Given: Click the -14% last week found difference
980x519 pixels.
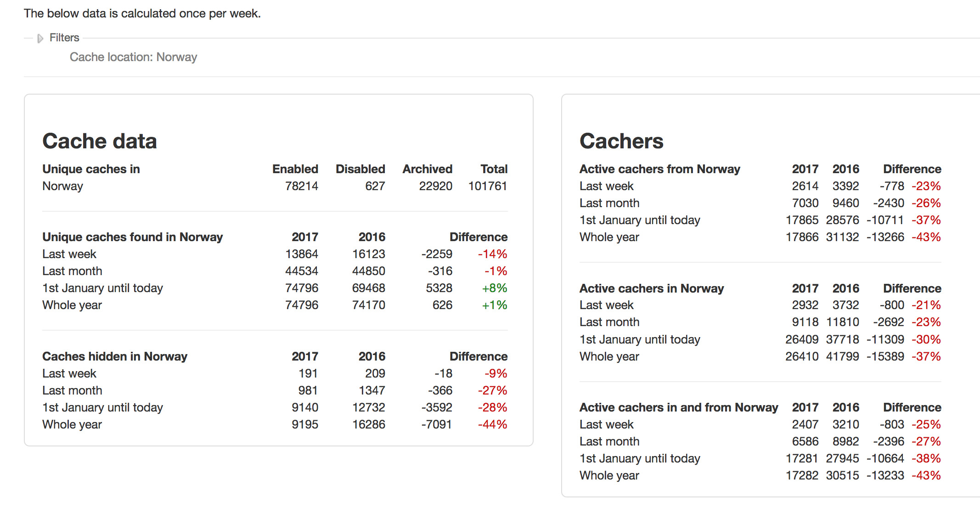Looking at the screenshot, I should [492, 254].
